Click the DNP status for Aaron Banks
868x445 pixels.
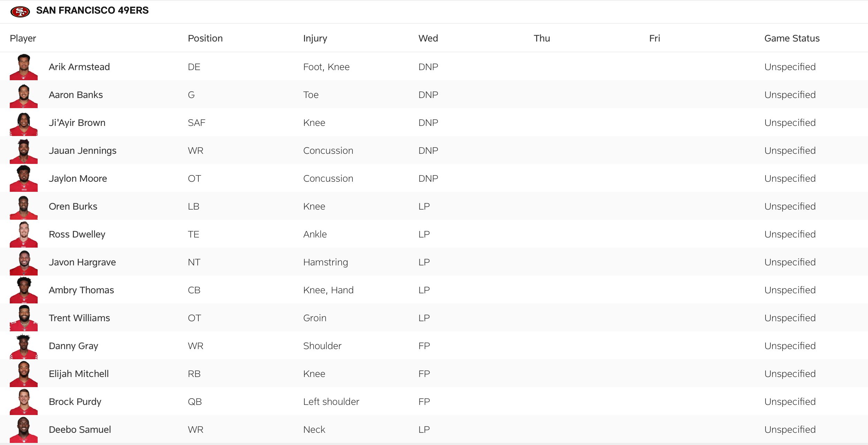pos(428,95)
